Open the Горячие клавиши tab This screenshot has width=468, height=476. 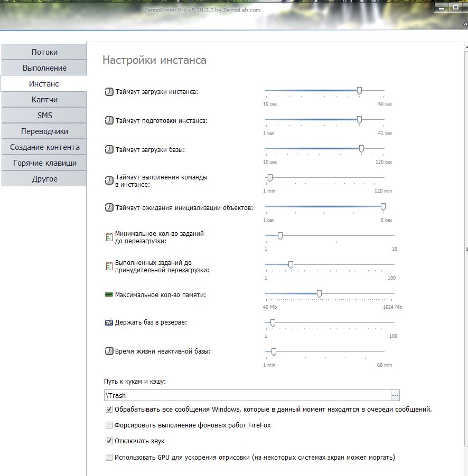click(x=44, y=163)
